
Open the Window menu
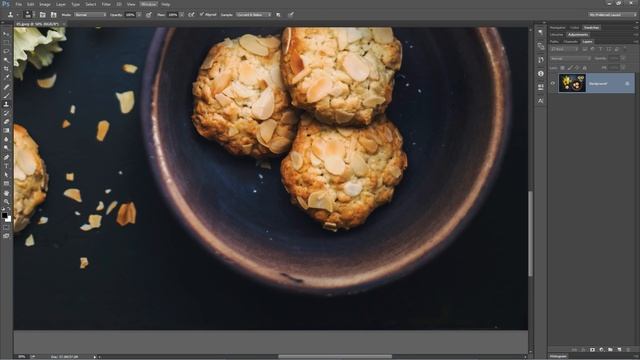(x=149, y=4)
